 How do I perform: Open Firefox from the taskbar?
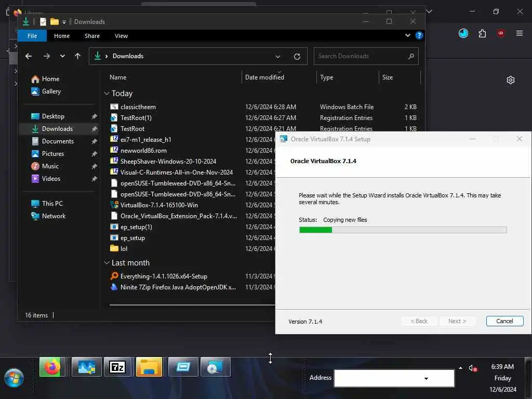[52, 367]
